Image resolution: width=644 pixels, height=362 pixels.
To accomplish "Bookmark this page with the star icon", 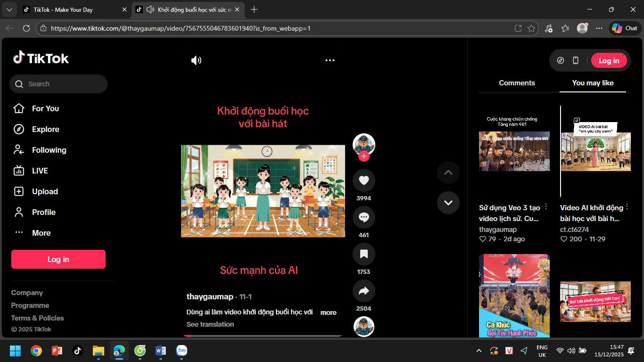I will coord(531,28).
